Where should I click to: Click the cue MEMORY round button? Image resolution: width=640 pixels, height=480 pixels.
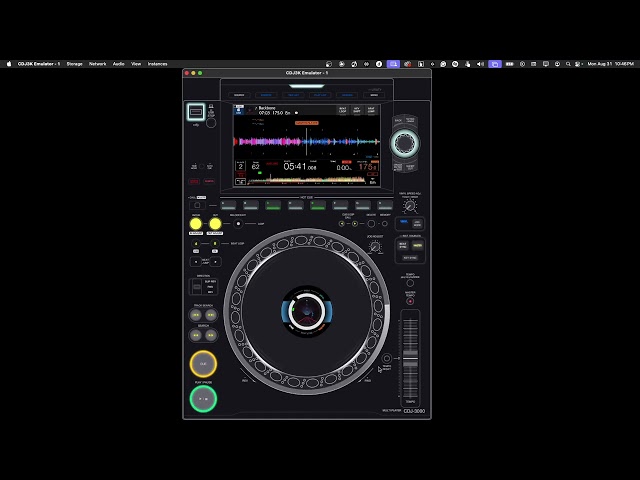pyautogui.click(x=384, y=224)
